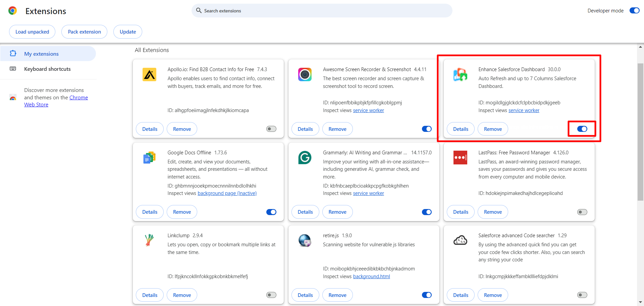The width and height of the screenshot is (644, 306).
Task: Remove the retire.js extension
Action: click(x=337, y=295)
